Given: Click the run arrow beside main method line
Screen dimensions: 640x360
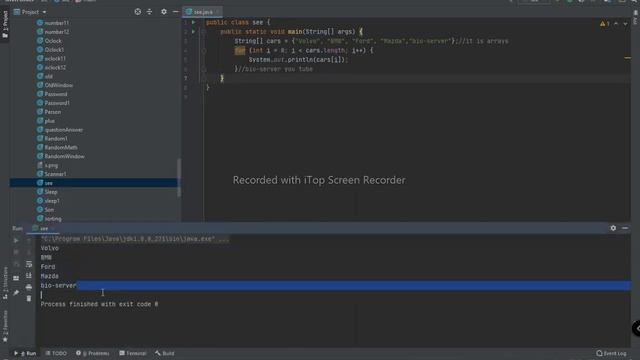Looking at the screenshot, I should [x=194, y=31].
